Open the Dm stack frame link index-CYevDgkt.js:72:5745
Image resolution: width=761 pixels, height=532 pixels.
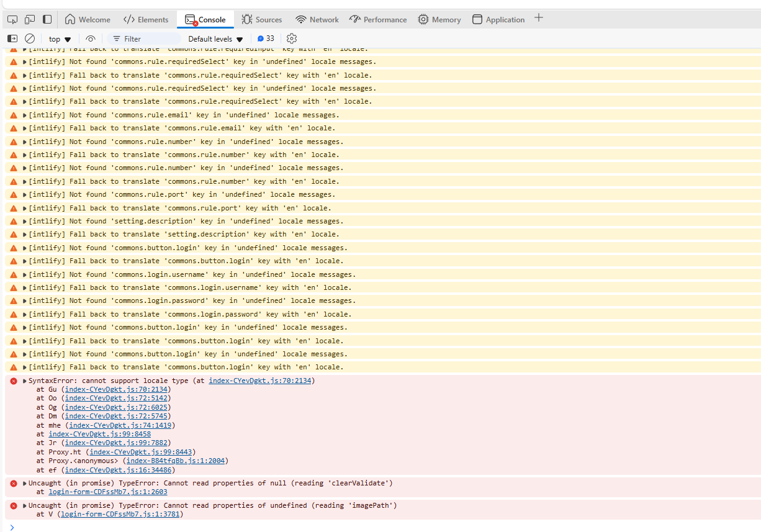[x=116, y=416]
